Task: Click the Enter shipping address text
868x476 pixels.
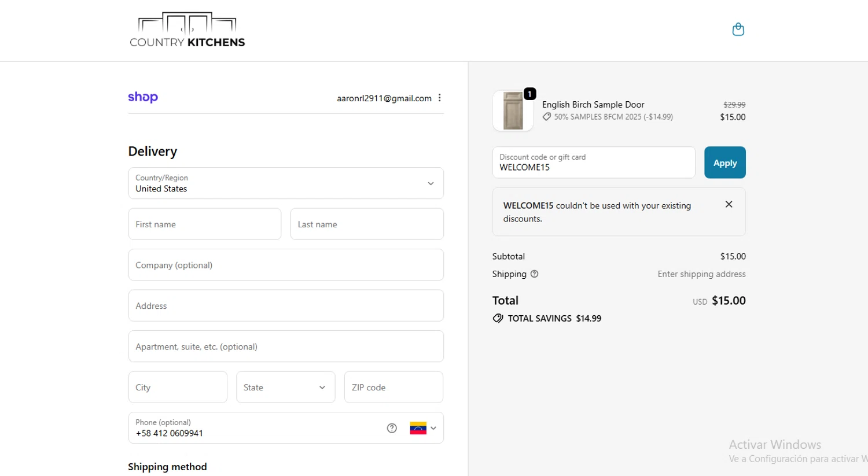Action: (x=701, y=274)
